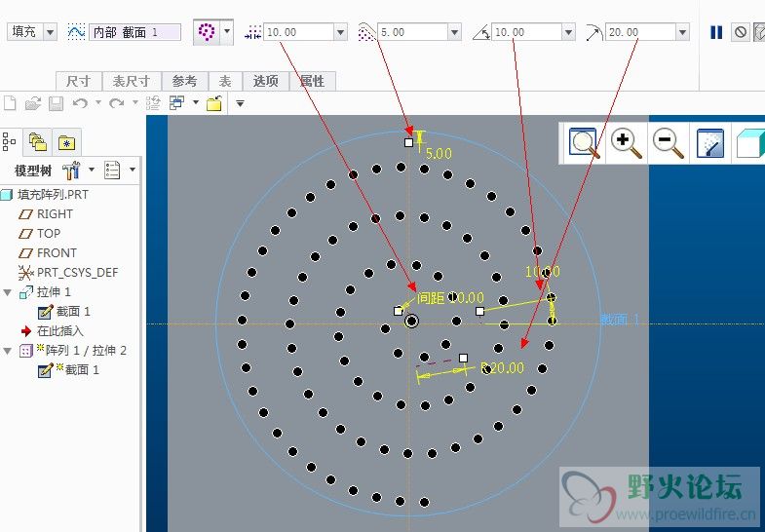Open the undo history dropdown arrow
Image resolution: width=765 pixels, height=532 pixels.
98,103
